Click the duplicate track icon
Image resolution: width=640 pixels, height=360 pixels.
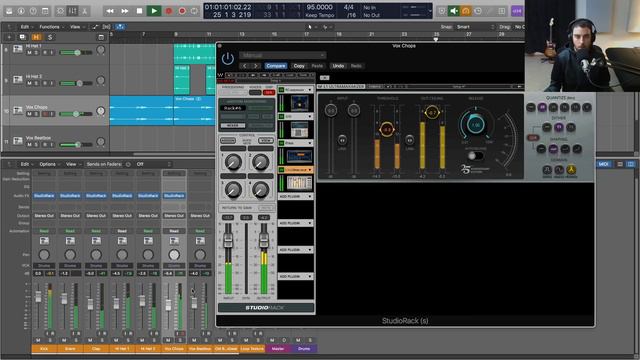tap(22, 37)
